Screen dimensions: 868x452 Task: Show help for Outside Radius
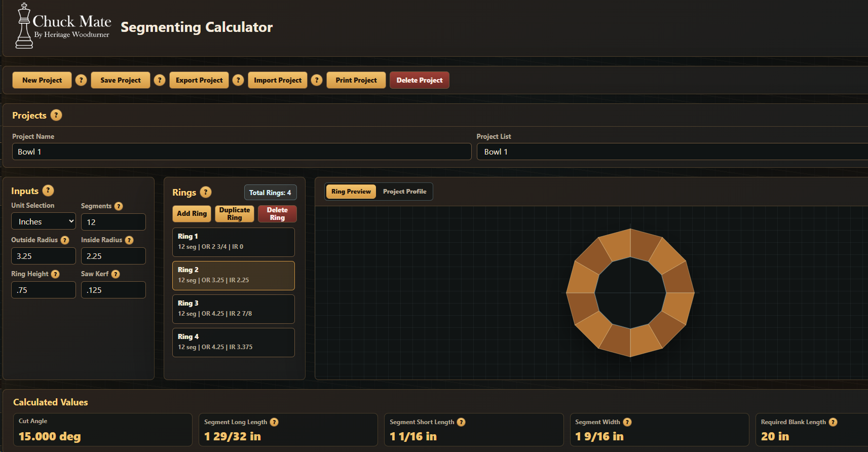[65, 240]
